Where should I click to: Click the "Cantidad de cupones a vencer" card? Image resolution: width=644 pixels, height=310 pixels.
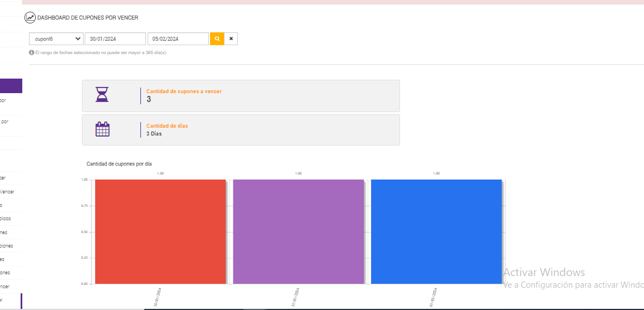pyautogui.click(x=241, y=95)
